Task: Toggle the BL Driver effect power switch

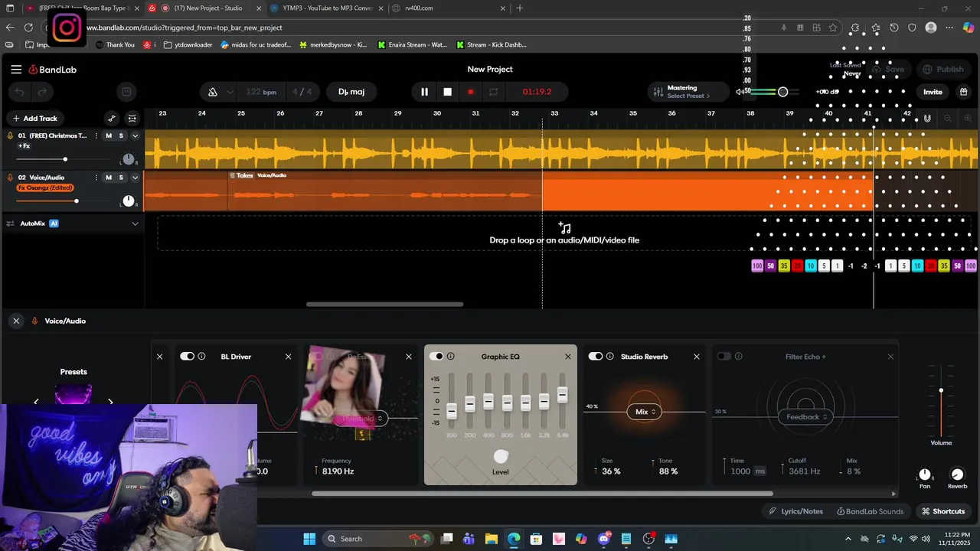Action: point(187,357)
